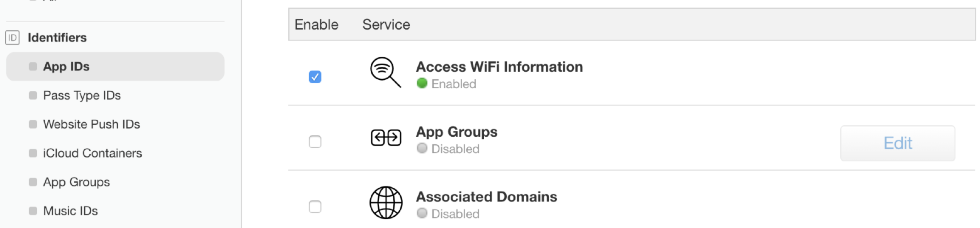Screen dimensions: 980x228
Task: Open App IDs in the sidebar
Action: click(x=115, y=67)
